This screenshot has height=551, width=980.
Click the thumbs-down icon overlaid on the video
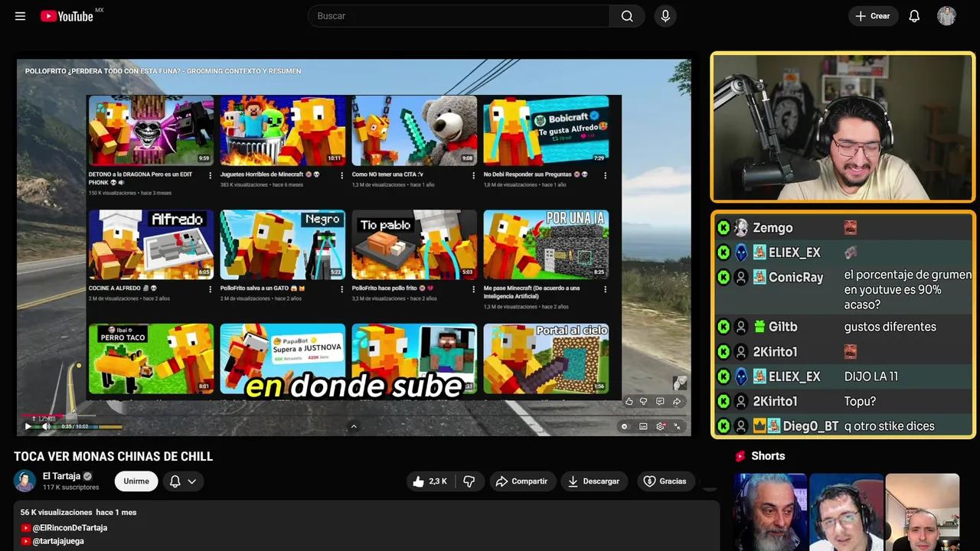point(644,401)
